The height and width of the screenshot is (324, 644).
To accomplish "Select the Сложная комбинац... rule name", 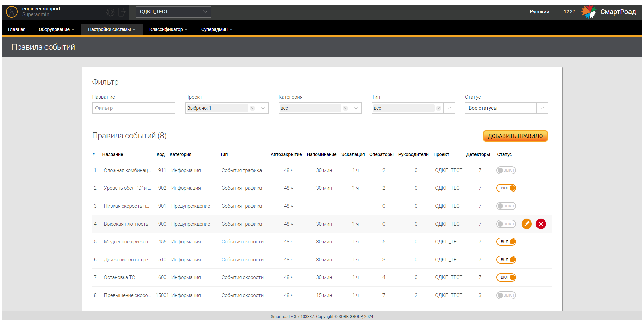I will click(127, 170).
